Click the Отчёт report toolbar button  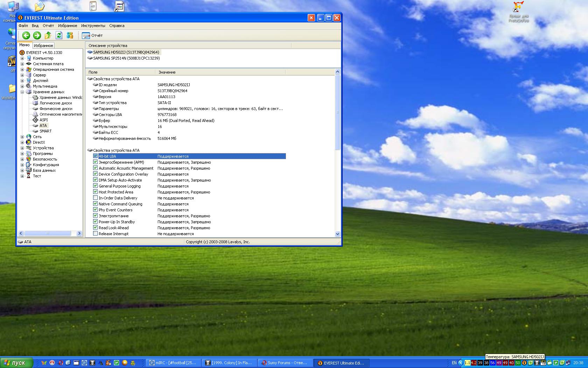tap(92, 35)
